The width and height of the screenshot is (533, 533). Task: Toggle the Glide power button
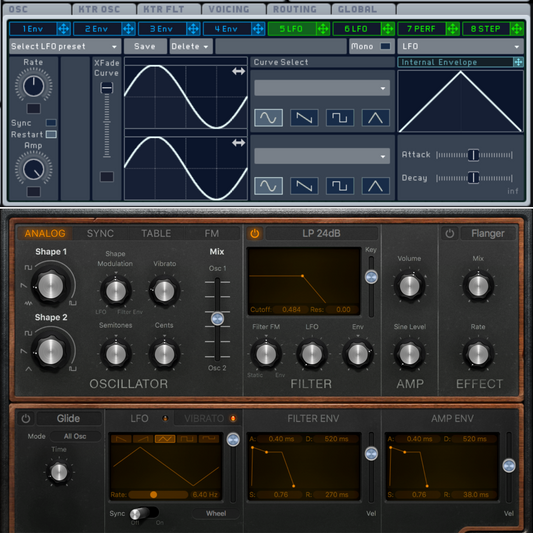point(26,418)
